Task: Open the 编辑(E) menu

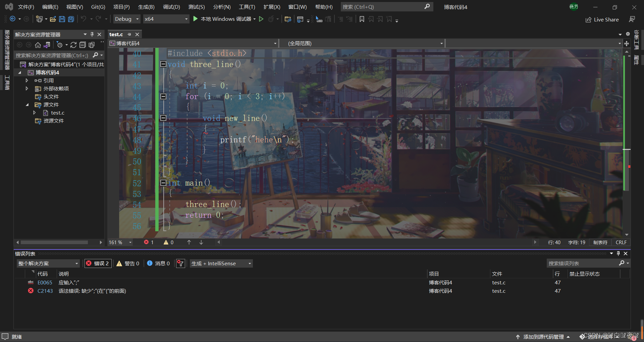Action: tap(50, 7)
